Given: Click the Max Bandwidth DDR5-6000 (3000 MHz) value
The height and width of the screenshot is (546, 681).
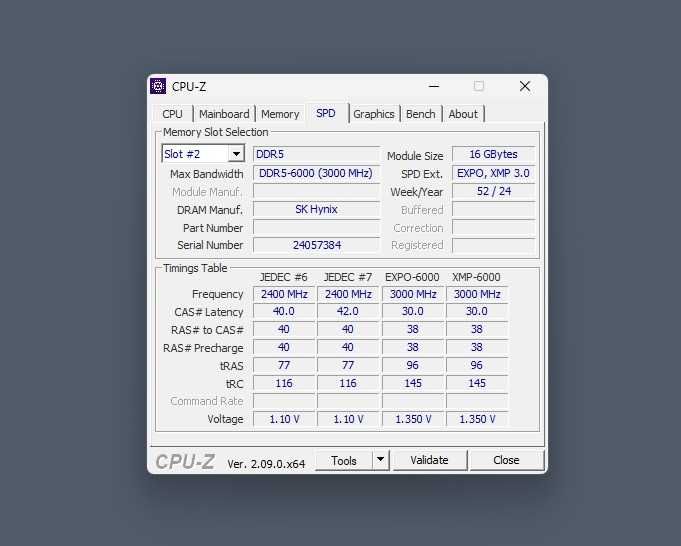Looking at the screenshot, I should pos(316,173).
